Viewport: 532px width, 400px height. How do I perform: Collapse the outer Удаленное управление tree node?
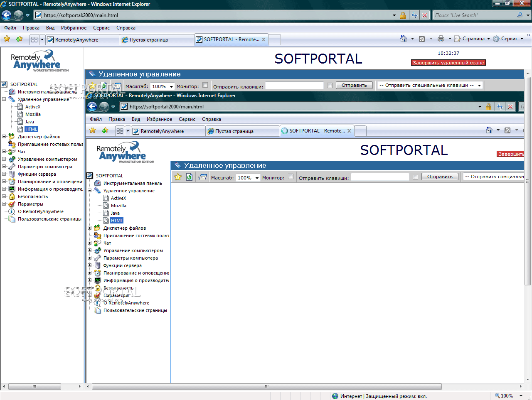pos(4,99)
